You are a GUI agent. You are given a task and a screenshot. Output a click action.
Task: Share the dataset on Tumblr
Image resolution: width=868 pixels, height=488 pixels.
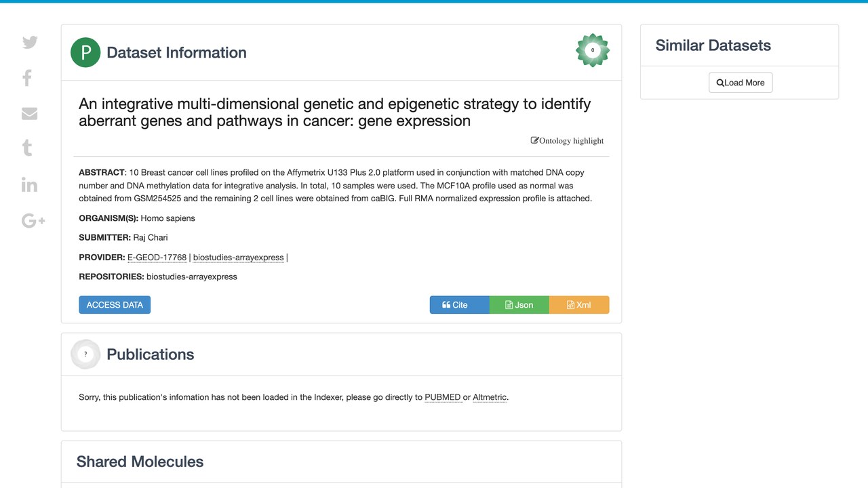[x=27, y=148]
